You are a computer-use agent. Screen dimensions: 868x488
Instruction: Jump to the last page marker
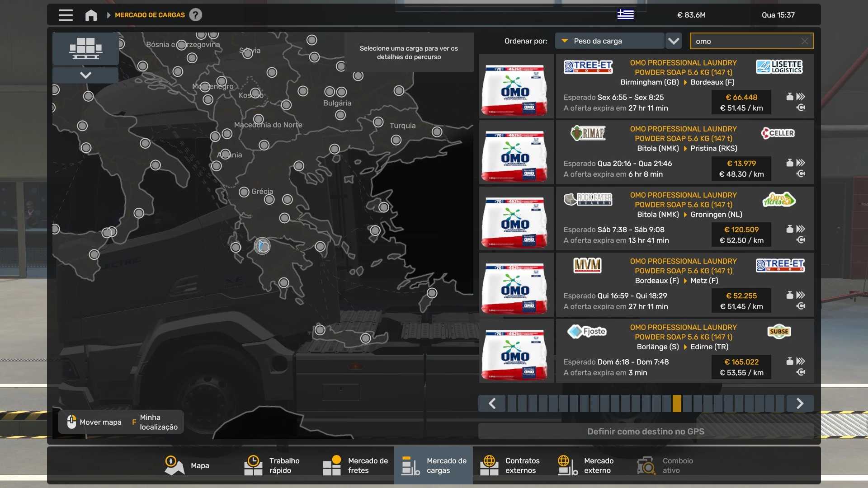click(x=780, y=403)
